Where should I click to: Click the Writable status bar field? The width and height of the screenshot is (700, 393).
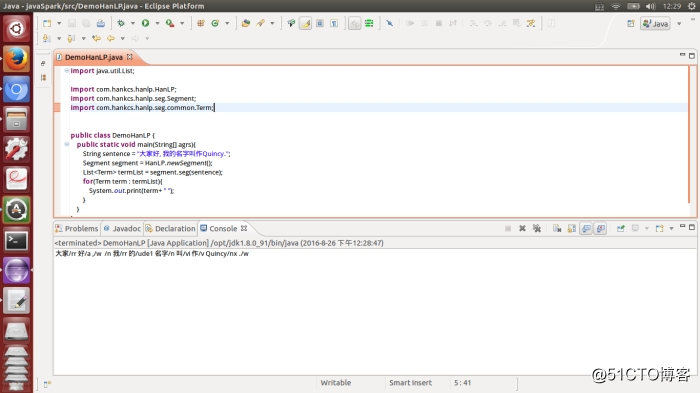(x=336, y=383)
